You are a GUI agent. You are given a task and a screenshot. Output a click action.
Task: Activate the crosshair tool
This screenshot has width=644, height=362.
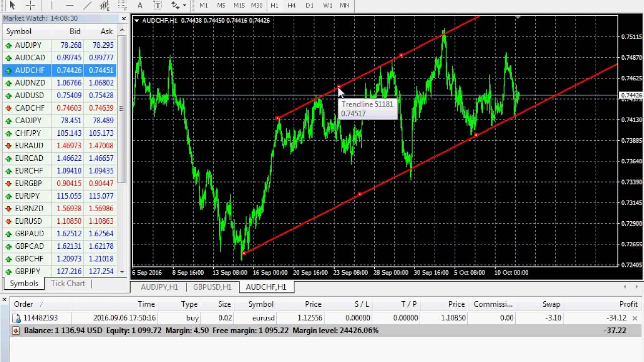tap(31, 5)
